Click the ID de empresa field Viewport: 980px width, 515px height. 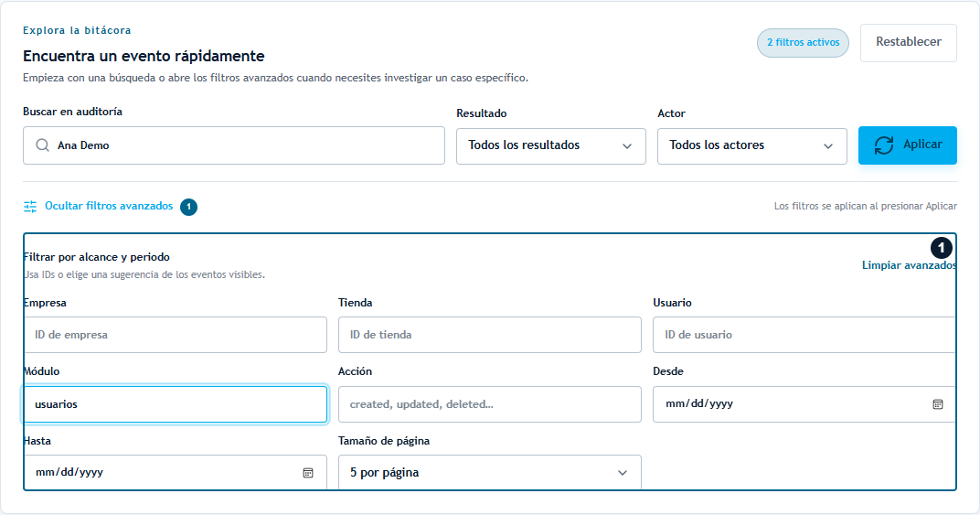[175, 335]
